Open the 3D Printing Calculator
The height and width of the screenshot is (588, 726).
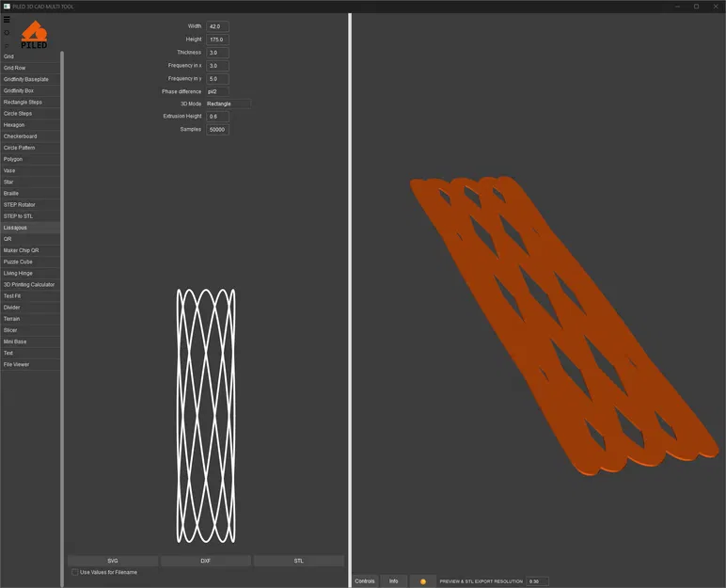point(30,284)
